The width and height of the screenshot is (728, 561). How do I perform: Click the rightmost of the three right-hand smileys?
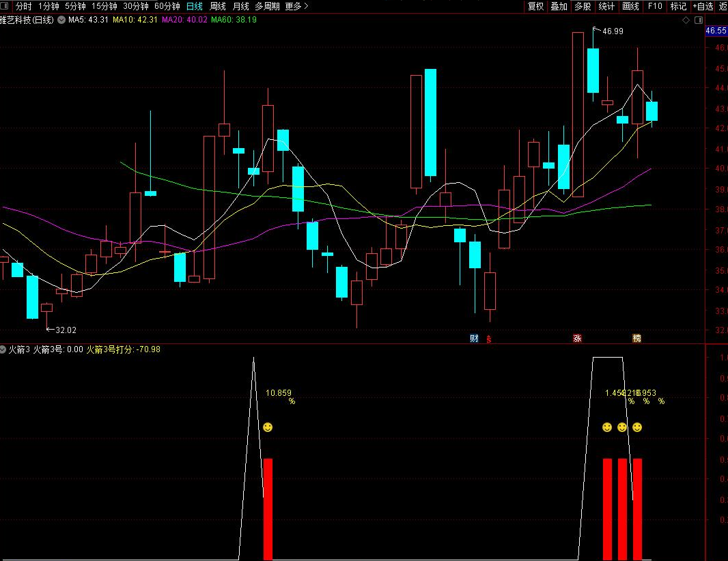[637, 427]
